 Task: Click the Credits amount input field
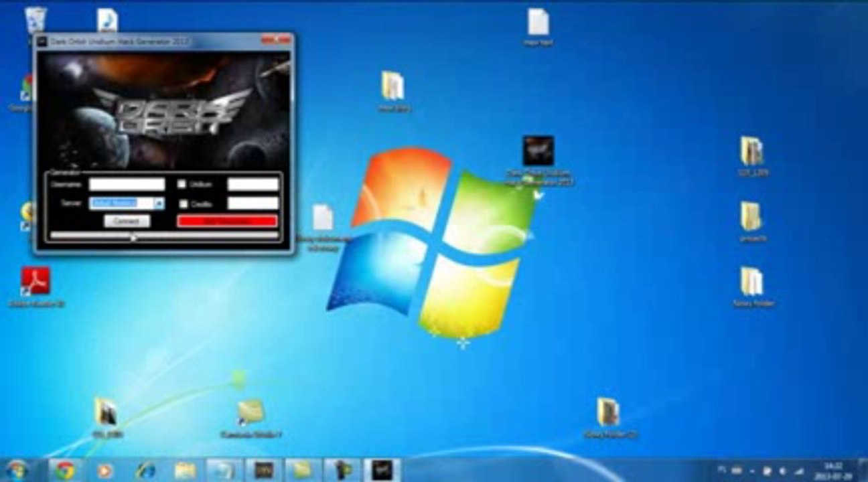coord(253,204)
